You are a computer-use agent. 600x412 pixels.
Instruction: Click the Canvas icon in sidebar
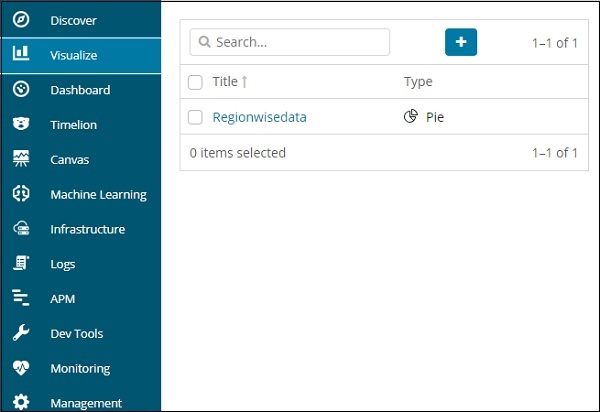(21, 160)
